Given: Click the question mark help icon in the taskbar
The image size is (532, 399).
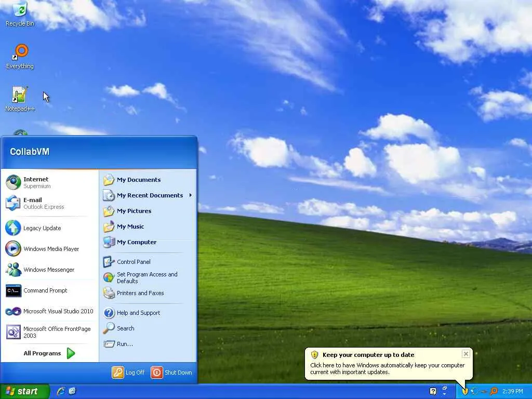Looking at the screenshot, I should click(x=433, y=391).
